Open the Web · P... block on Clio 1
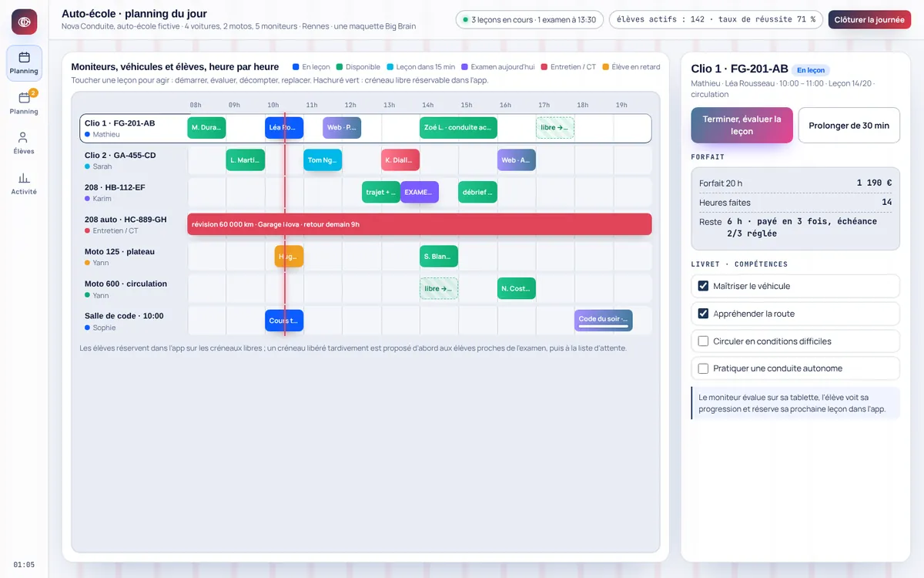 pos(342,128)
